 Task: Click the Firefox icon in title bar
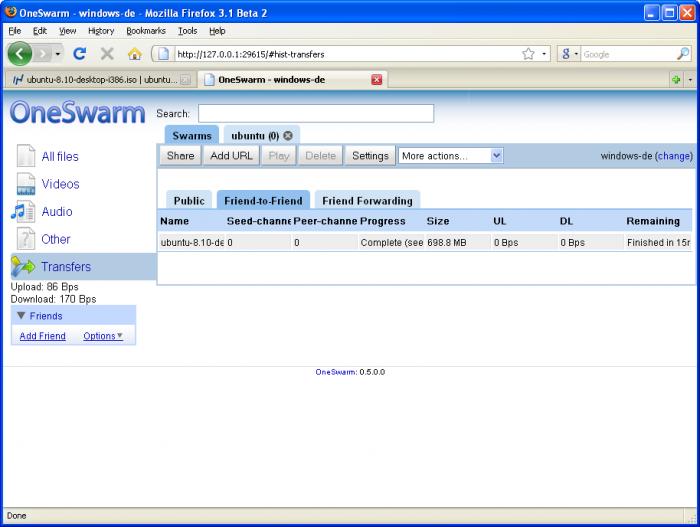pyautogui.click(x=11, y=12)
